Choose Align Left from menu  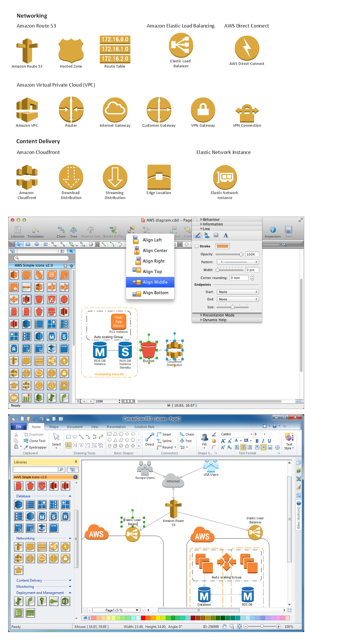point(150,240)
